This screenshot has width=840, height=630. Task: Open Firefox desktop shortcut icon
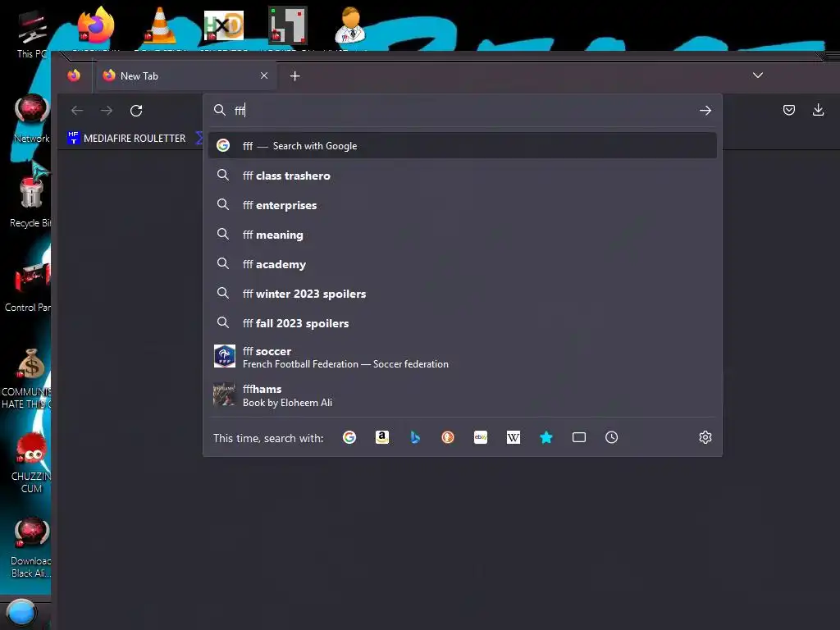95,25
